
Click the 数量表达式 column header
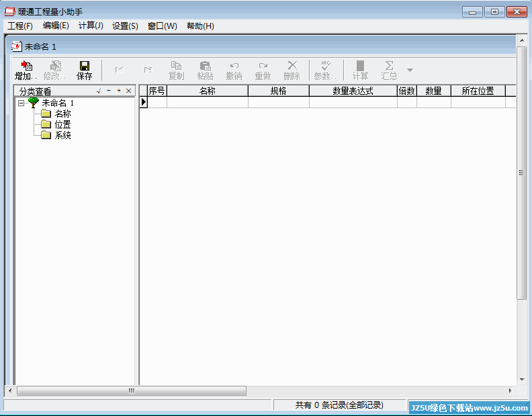pos(353,91)
